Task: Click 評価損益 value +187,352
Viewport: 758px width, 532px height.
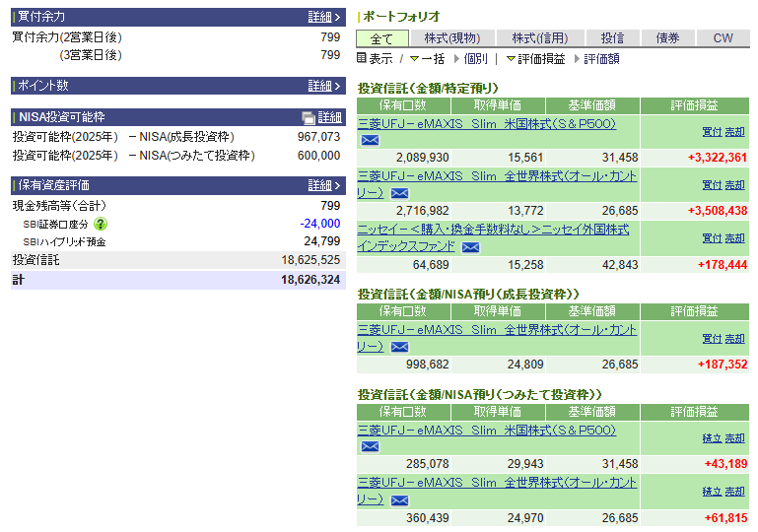Action: tap(723, 365)
